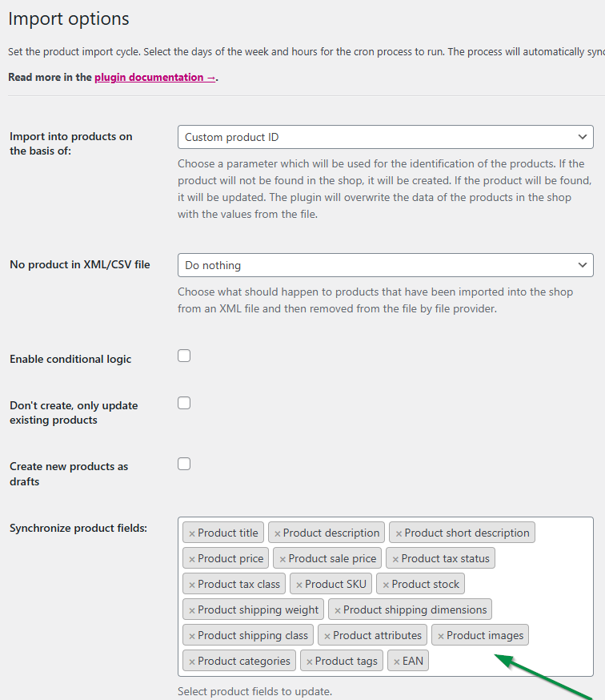Remove the EAN tag

[x=397, y=662]
